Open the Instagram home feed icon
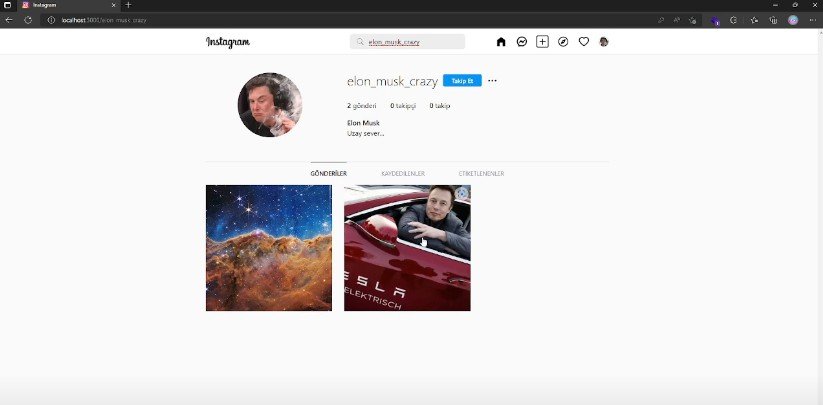The height and width of the screenshot is (405, 823). point(501,41)
